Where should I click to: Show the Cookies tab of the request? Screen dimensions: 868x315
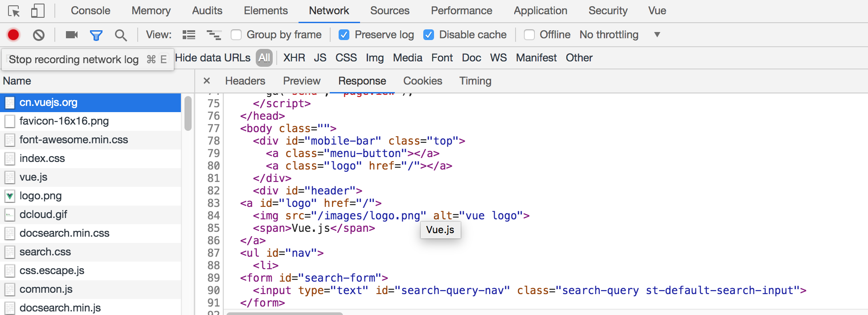coord(423,81)
